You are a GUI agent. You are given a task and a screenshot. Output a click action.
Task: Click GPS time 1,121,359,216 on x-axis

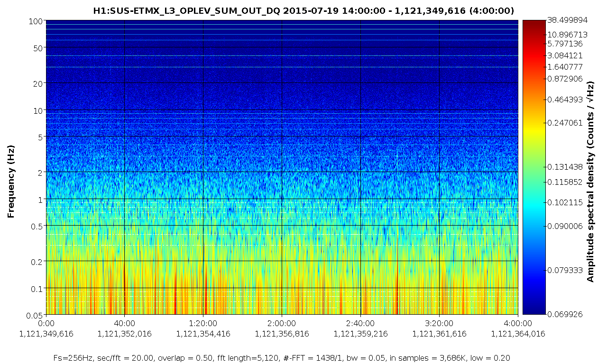click(360, 334)
